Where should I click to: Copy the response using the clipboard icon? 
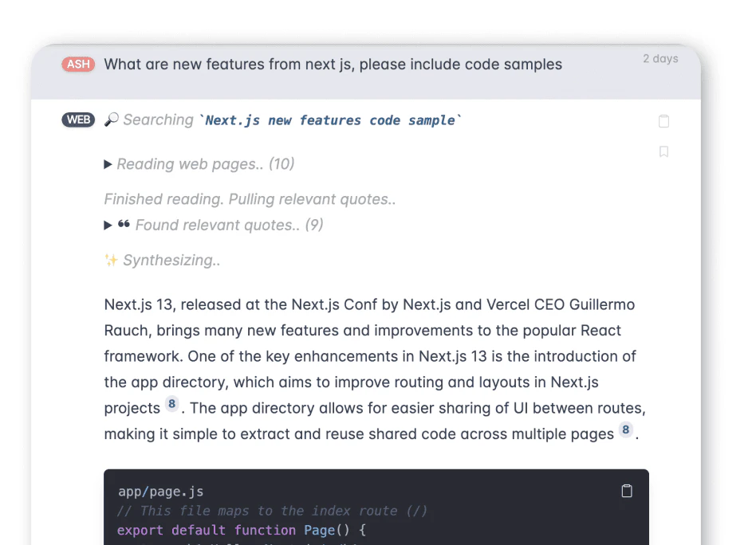(664, 120)
